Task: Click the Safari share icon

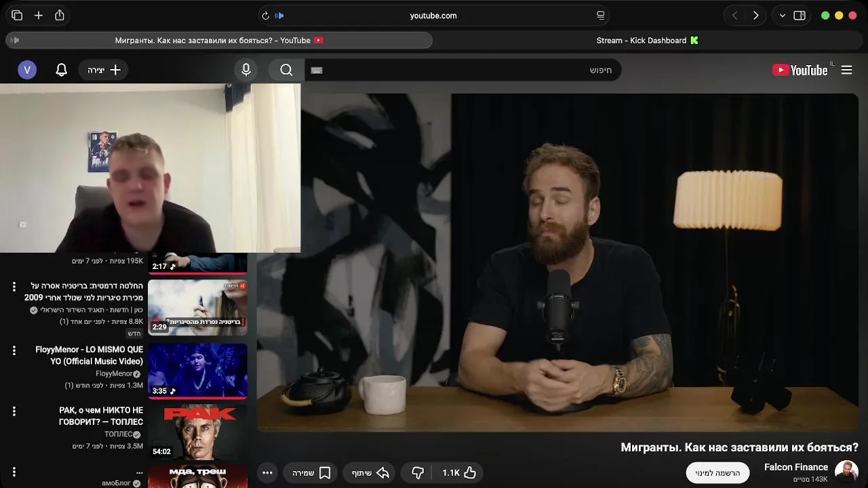Action: (x=60, y=16)
